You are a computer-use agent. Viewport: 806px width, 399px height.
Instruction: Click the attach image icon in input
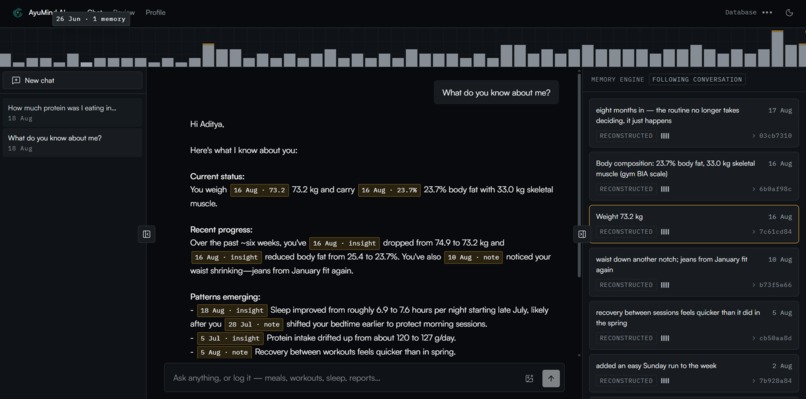pyautogui.click(x=529, y=378)
